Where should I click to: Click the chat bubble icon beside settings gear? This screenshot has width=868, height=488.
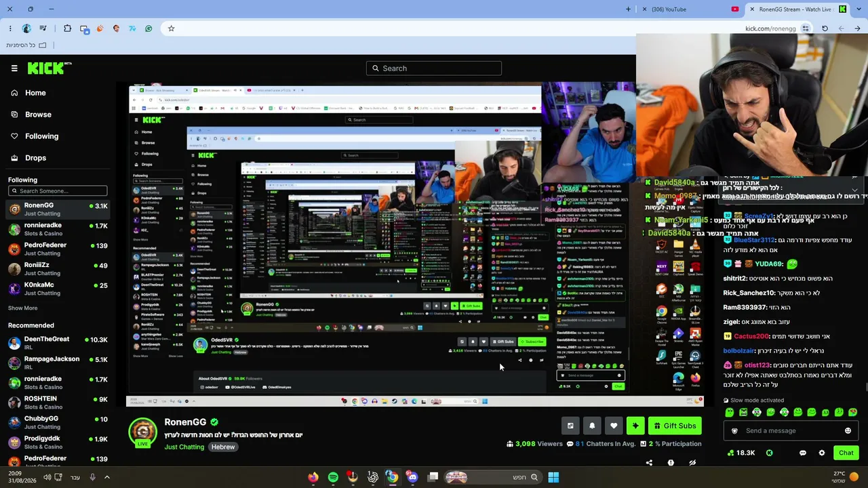point(803,453)
